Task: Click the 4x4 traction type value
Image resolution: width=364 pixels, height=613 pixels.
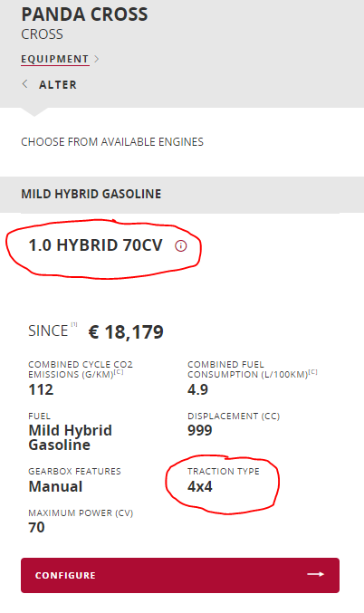Action: (x=200, y=487)
